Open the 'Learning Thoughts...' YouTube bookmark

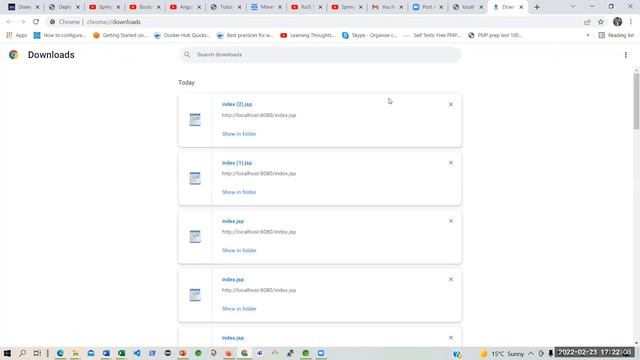[x=308, y=36]
